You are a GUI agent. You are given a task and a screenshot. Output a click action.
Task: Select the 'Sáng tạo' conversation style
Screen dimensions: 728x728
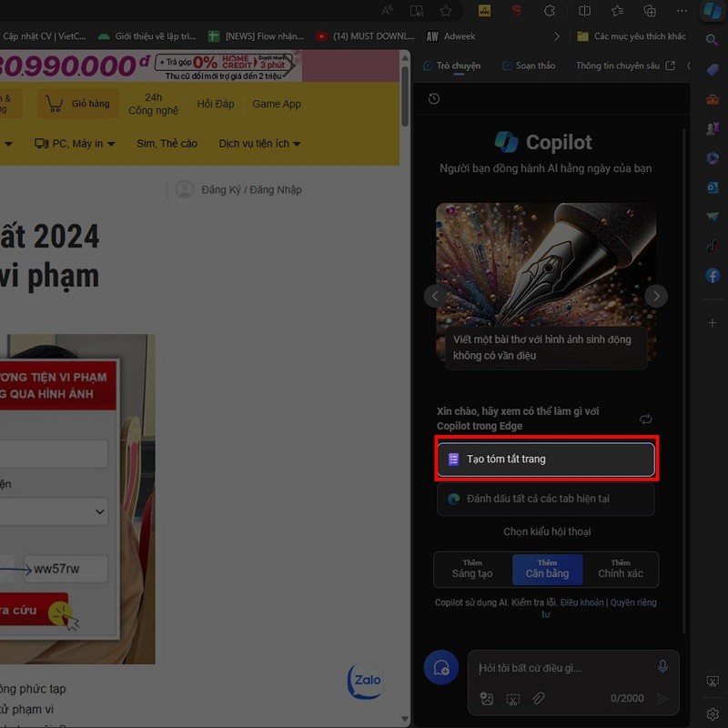point(472,570)
